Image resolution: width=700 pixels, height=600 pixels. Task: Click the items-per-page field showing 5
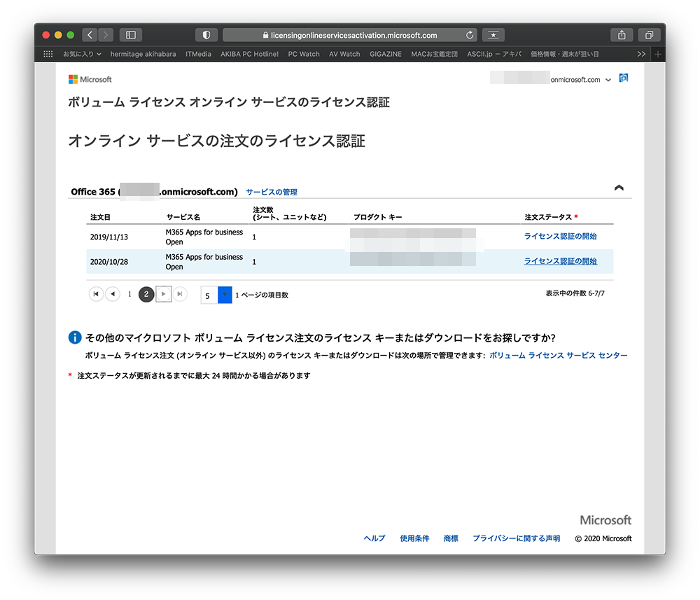pyautogui.click(x=209, y=295)
